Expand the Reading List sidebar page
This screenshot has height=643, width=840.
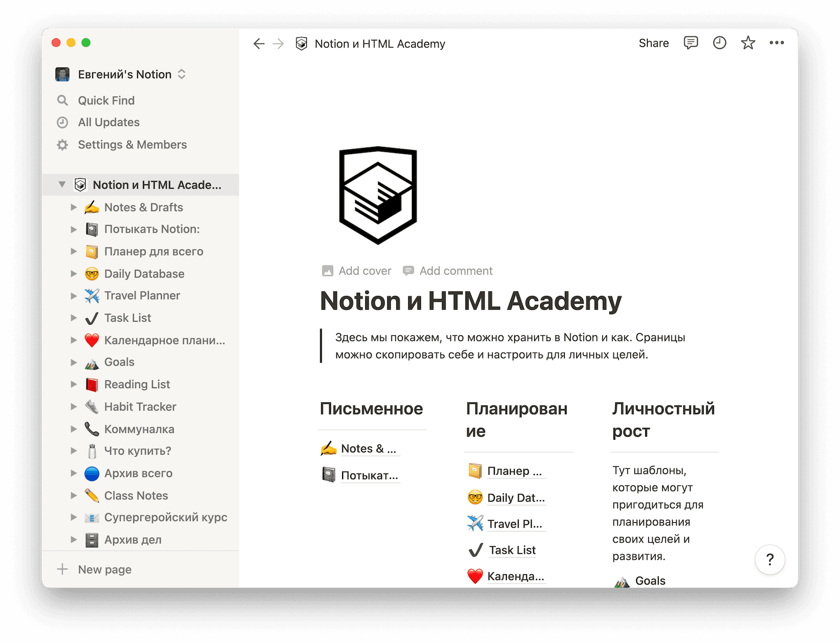click(74, 384)
